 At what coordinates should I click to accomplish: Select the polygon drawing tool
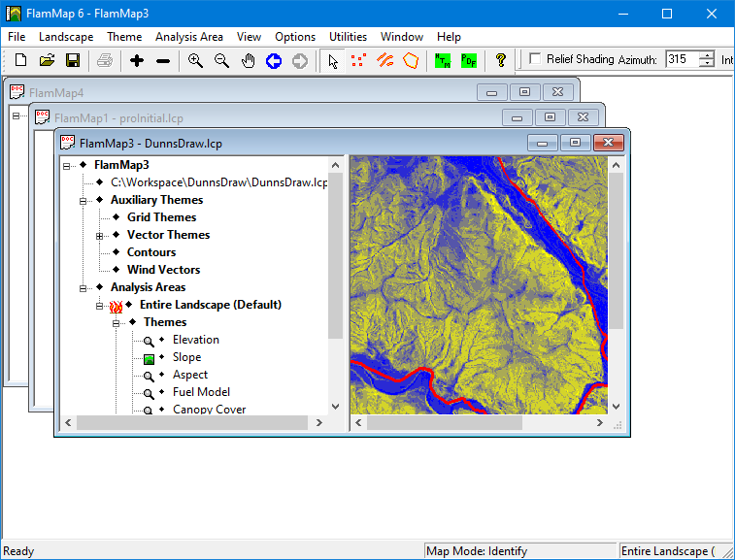[411, 60]
